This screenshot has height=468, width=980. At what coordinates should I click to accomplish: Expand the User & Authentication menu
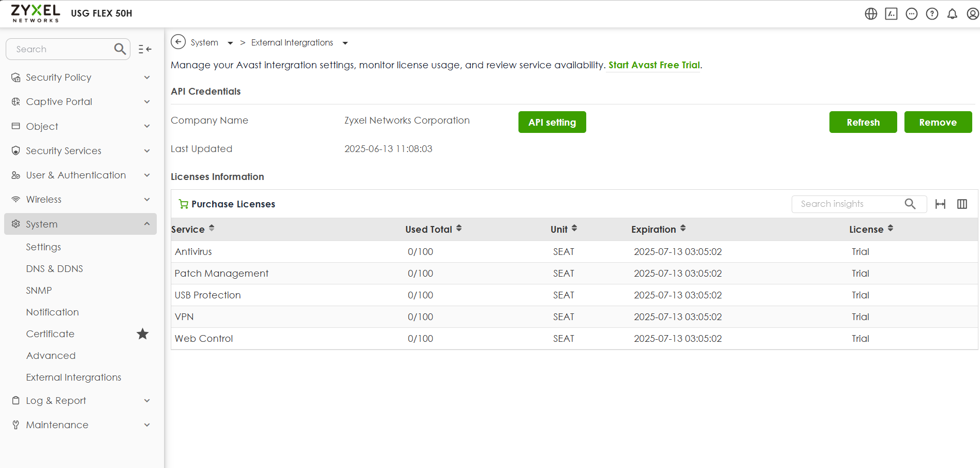point(80,175)
